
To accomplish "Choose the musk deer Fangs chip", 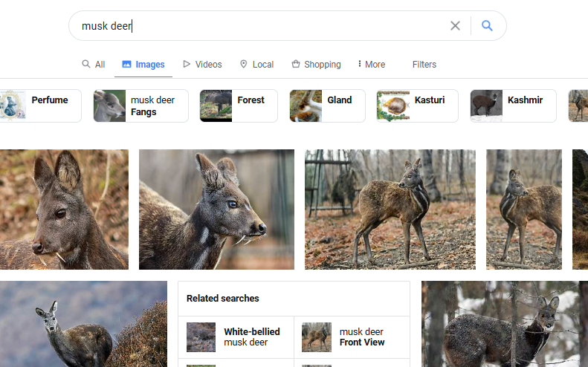I will pyautogui.click(x=141, y=105).
